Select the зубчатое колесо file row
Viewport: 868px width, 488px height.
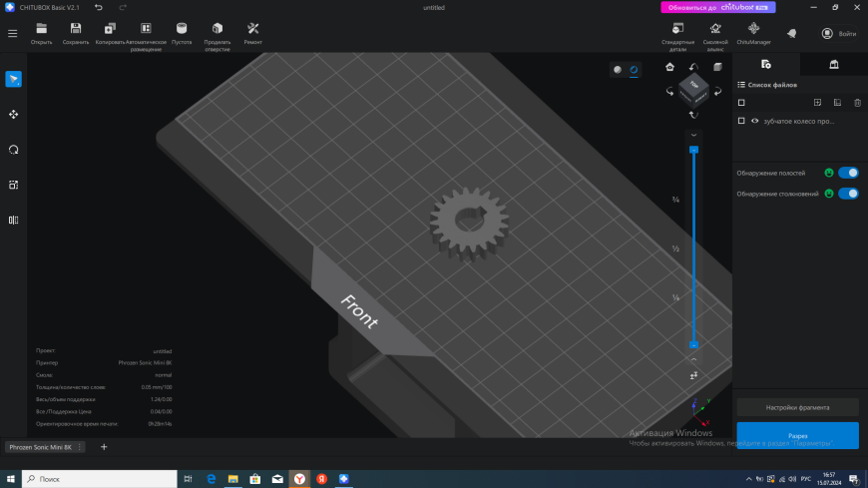click(800, 121)
